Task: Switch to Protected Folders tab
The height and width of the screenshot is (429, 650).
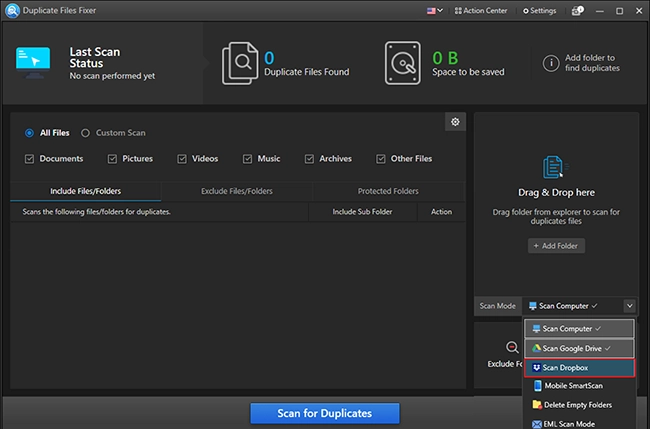Action: coord(388,191)
